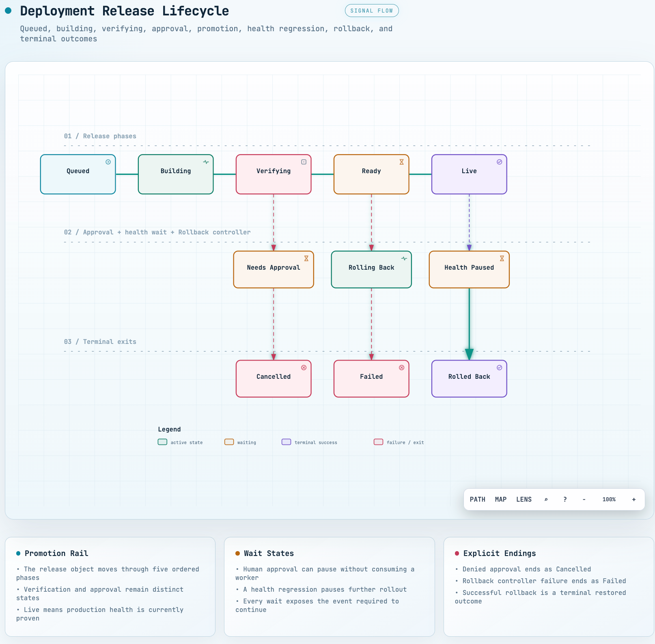This screenshot has width=655, height=644.
Task: Select the Rolled Back terminal node
Action: [469, 379]
